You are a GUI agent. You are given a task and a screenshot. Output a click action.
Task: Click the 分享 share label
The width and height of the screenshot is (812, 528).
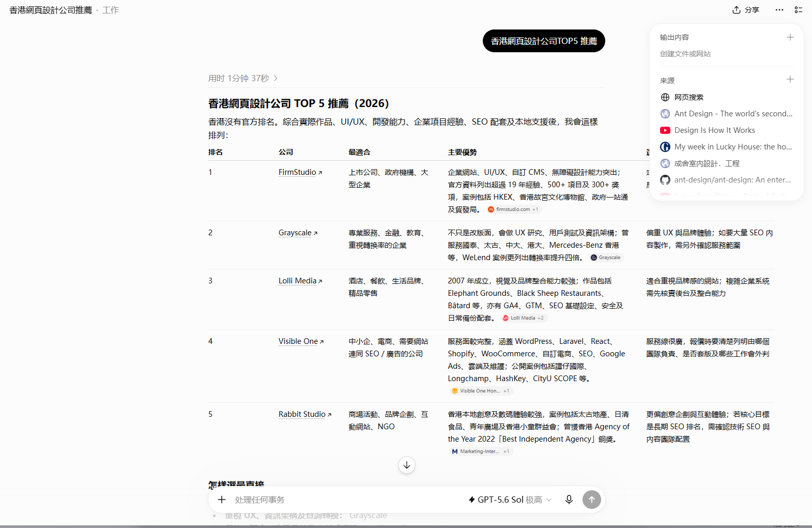pyautogui.click(x=752, y=10)
